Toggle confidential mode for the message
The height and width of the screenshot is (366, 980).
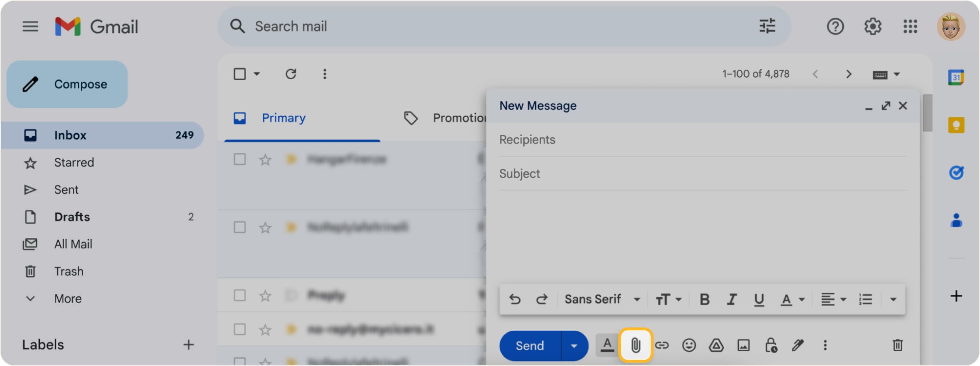click(x=770, y=345)
